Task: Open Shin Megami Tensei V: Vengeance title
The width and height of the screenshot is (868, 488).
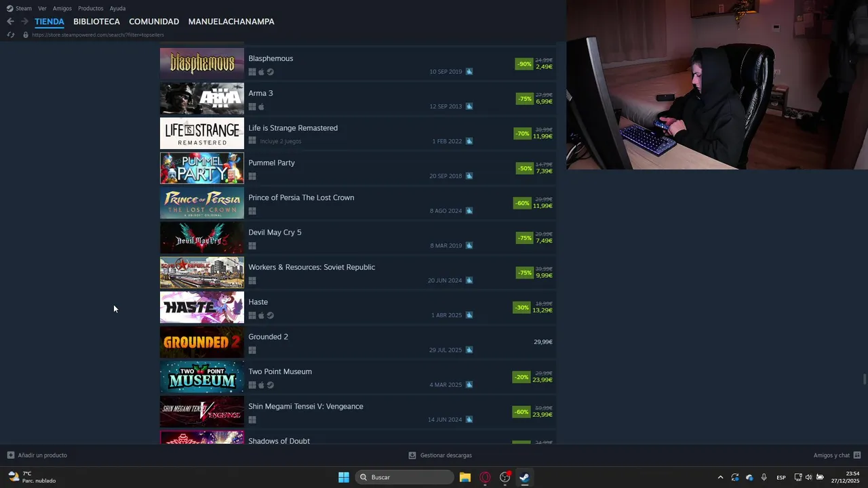Action: (x=306, y=407)
